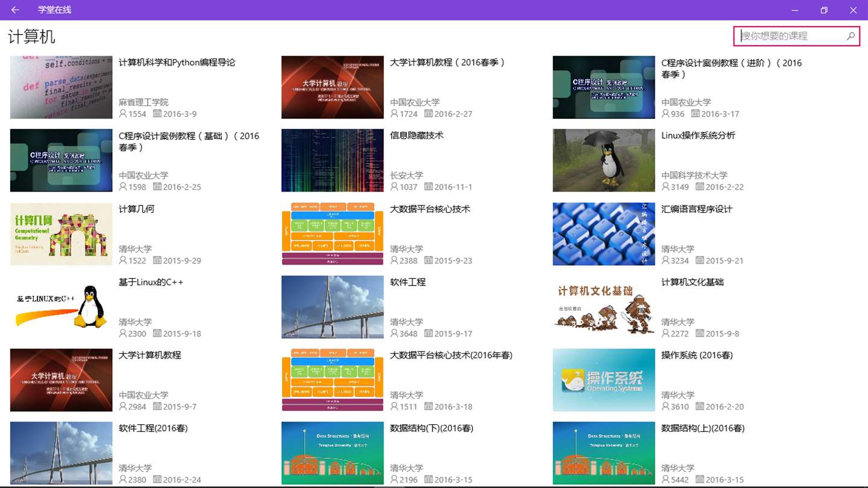The height and width of the screenshot is (488, 868).
Task: Open the bridge thumbnail for 软件工程(2016春)
Action: (61, 453)
